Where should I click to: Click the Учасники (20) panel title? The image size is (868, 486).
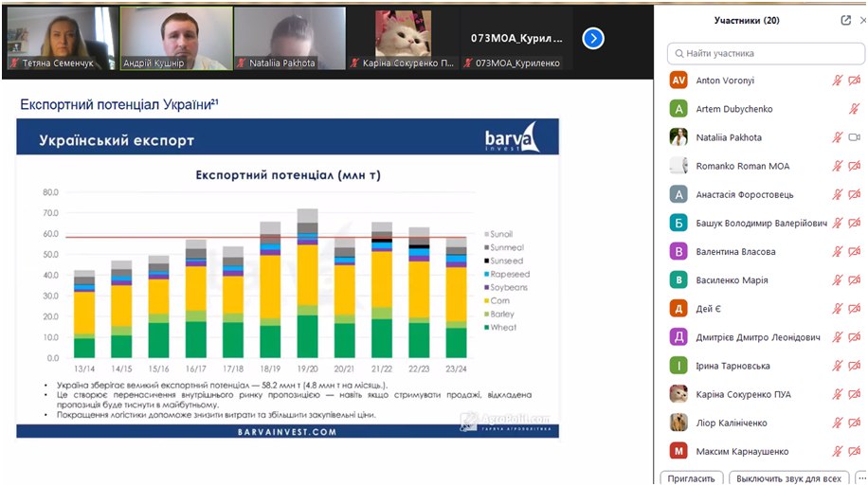click(746, 21)
